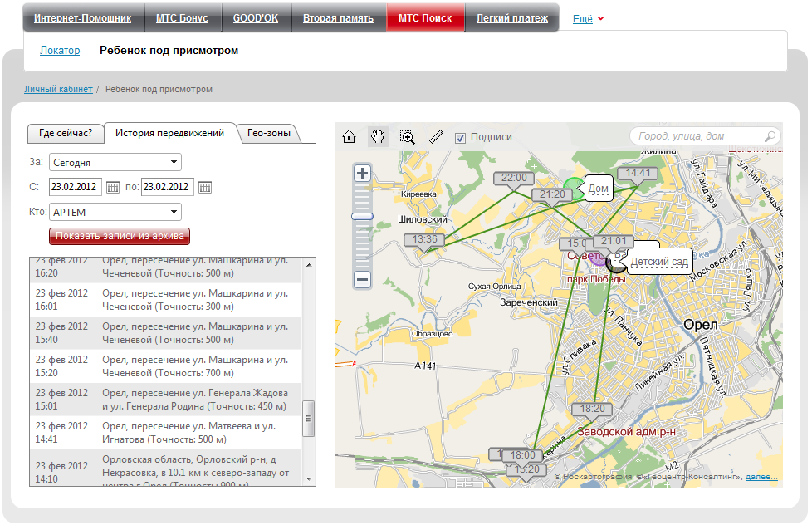Open calendar for start date
The width and height of the screenshot is (812, 530).
click(x=112, y=187)
